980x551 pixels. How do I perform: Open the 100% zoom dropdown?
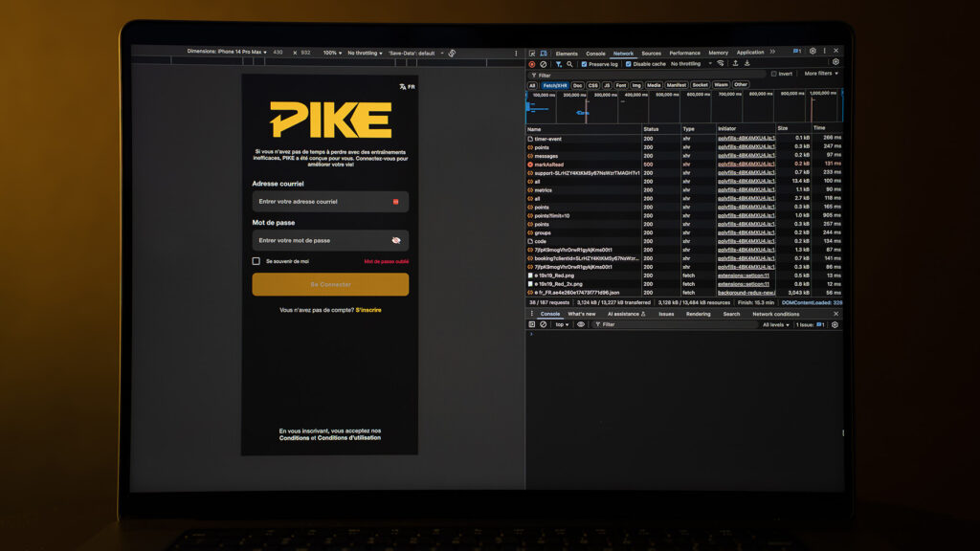click(332, 54)
